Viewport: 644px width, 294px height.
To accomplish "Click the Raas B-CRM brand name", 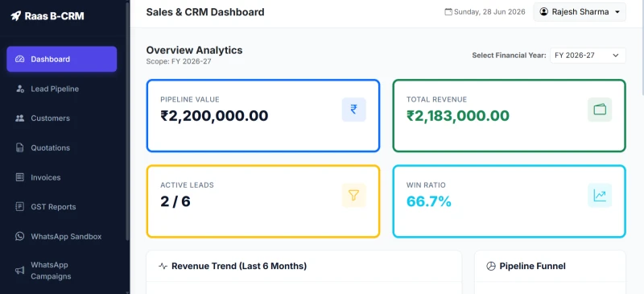I will [54, 16].
